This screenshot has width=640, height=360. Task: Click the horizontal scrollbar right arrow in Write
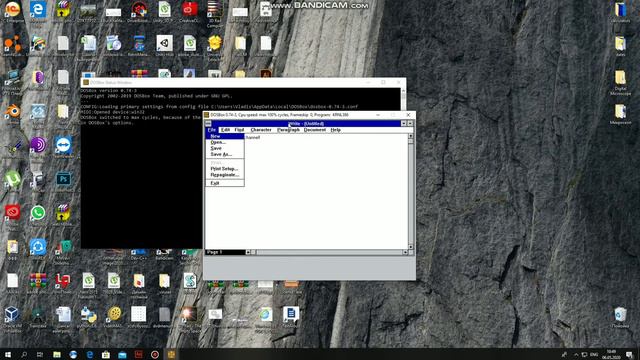coord(405,252)
